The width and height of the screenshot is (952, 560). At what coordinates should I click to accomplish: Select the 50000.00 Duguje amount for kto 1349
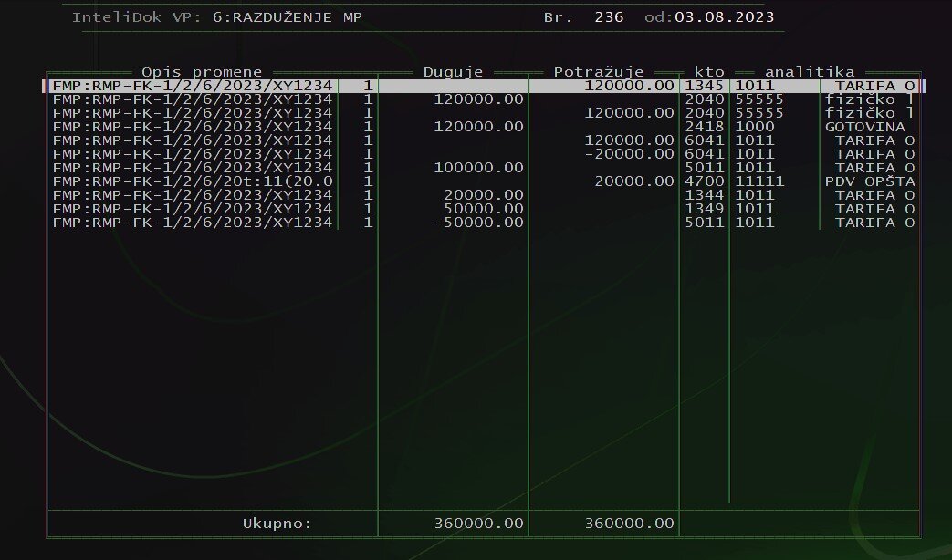483,209
